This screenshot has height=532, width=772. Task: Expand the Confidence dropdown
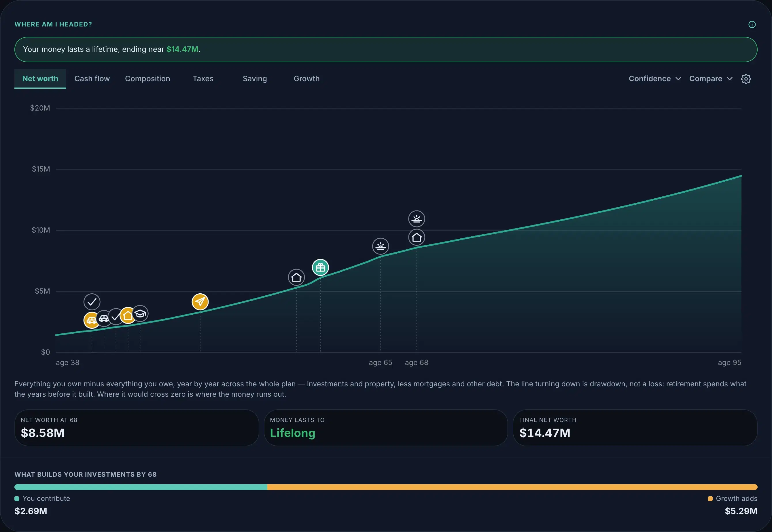tap(655, 79)
